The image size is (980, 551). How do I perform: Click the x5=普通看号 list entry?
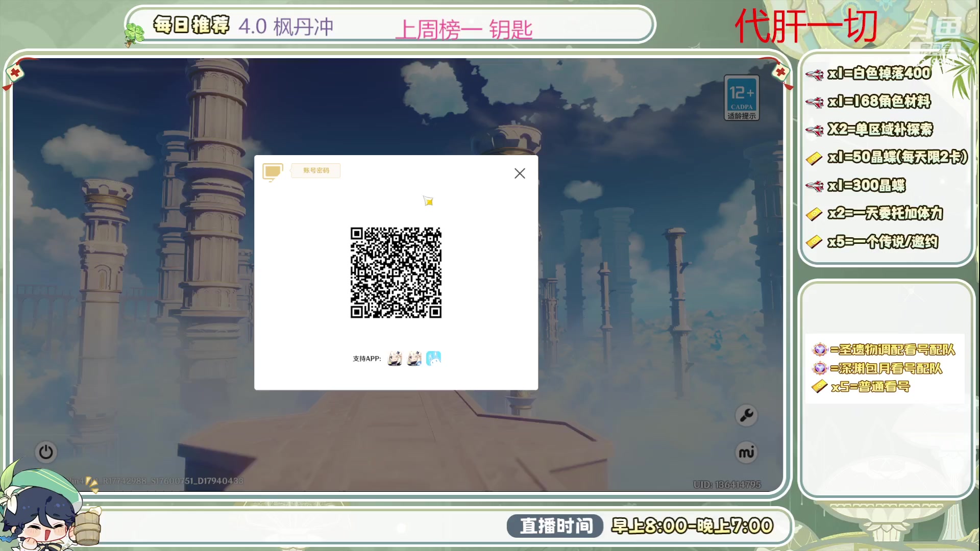870,387
